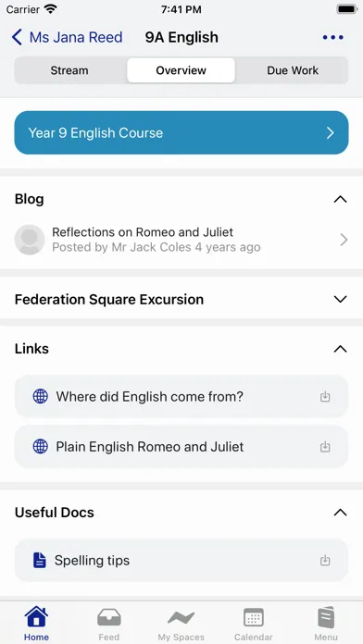This screenshot has height=644, width=363.
Task: Tap the download icon for Spelling tips
Action: pos(325,560)
